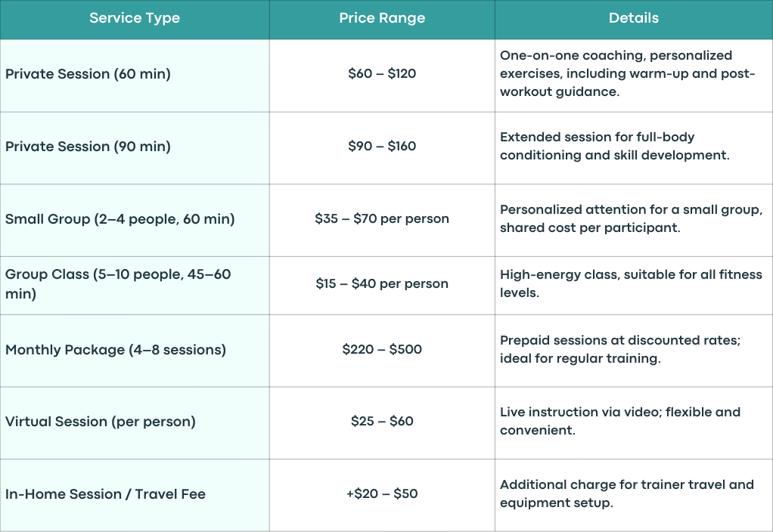The width and height of the screenshot is (773, 532).
Task: Click the $90 – $160 price cell
Action: tap(382, 148)
